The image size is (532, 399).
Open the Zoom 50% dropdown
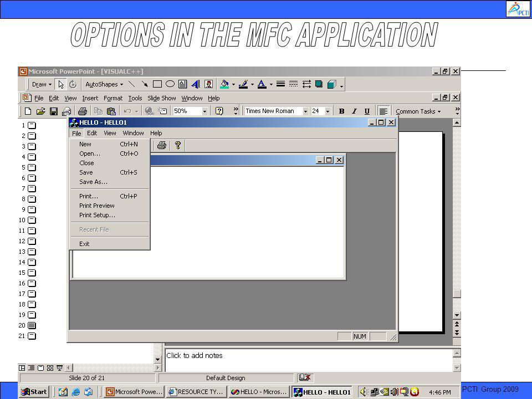pos(204,111)
